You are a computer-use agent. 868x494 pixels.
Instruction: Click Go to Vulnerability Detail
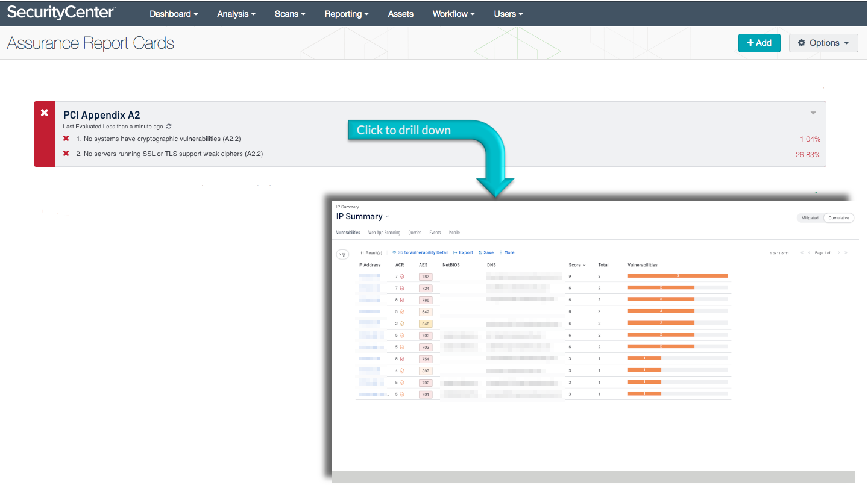pos(420,252)
